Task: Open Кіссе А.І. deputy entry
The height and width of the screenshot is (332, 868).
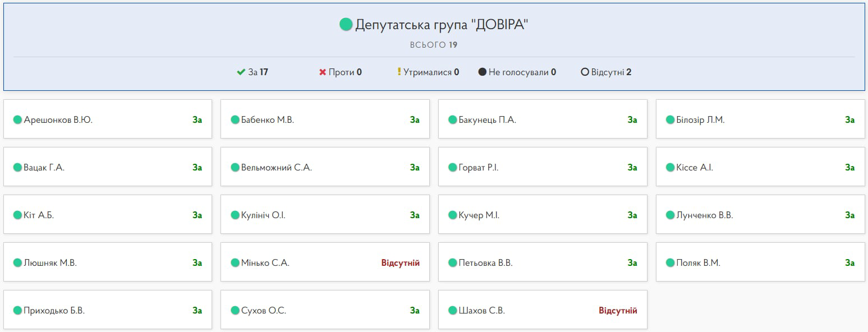Action: pyautogui.click(x=695, y=167)
